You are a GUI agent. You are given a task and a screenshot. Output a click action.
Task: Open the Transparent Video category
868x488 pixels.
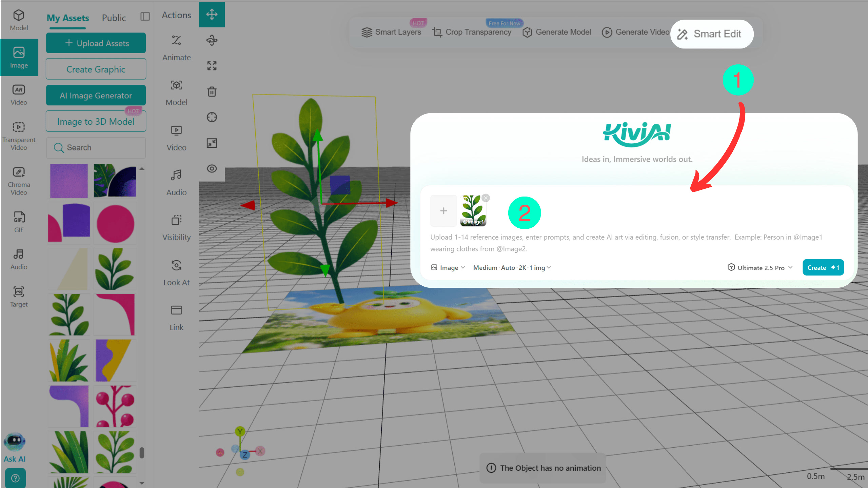click(x=19, y=136)
